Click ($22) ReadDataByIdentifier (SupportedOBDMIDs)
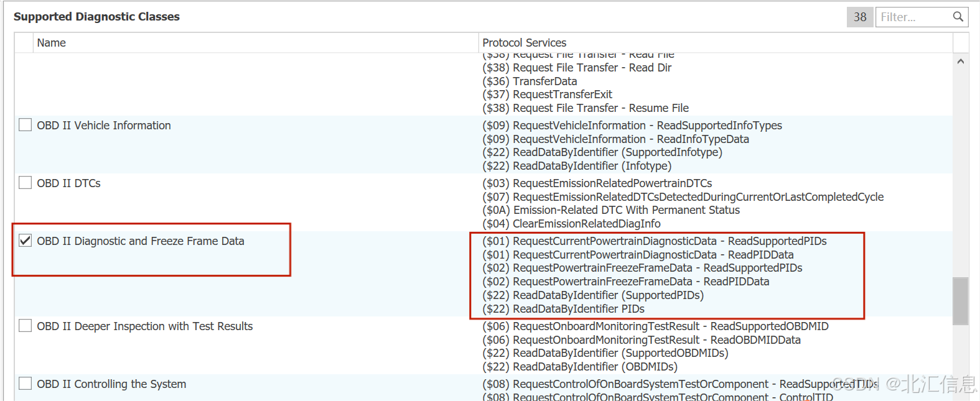This screenshot has height=401, width=980. click(x=605, y=353)
